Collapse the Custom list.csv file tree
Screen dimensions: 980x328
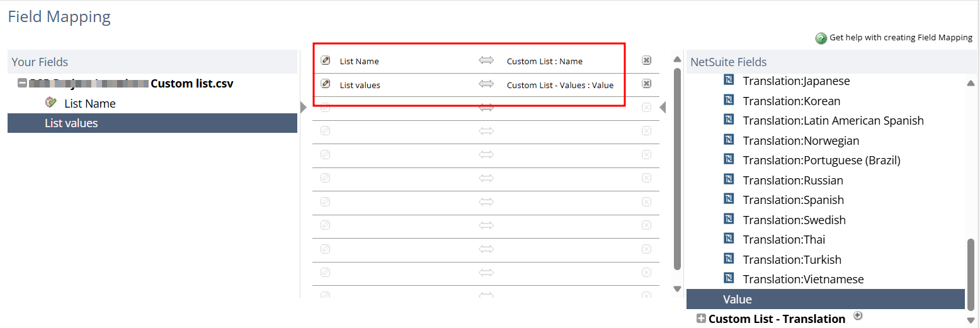tap(23, 83)
